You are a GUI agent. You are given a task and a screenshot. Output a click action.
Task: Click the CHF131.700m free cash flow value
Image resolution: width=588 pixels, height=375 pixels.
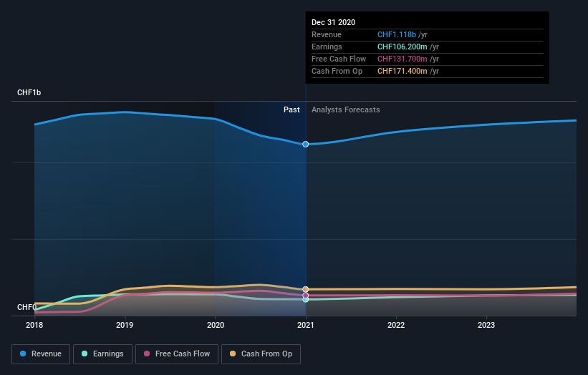402,59
